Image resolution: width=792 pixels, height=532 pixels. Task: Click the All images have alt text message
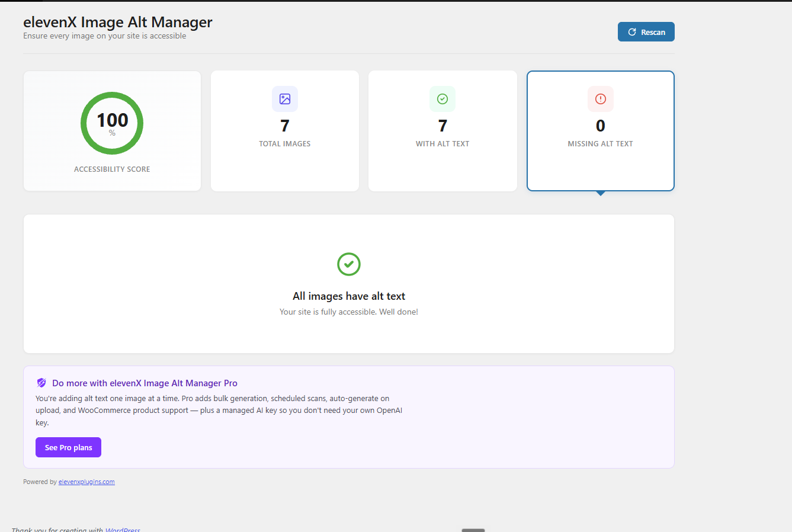349,296
